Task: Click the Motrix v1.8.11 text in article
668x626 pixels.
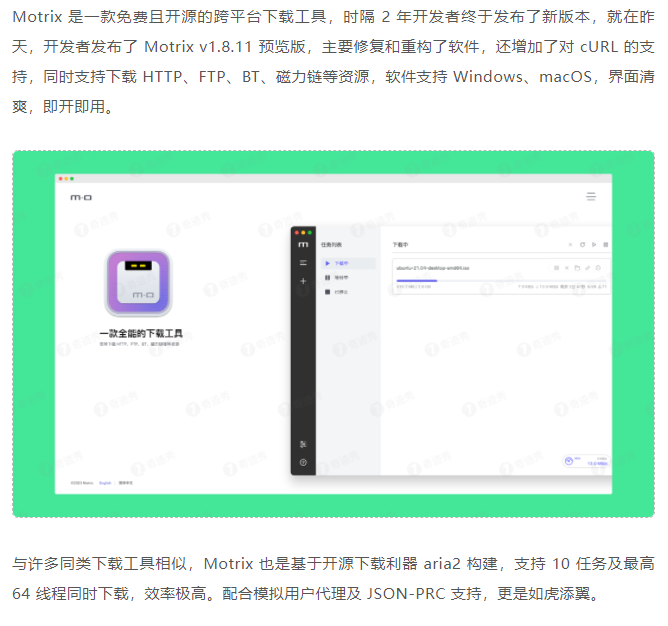Action: pos(198,47)
